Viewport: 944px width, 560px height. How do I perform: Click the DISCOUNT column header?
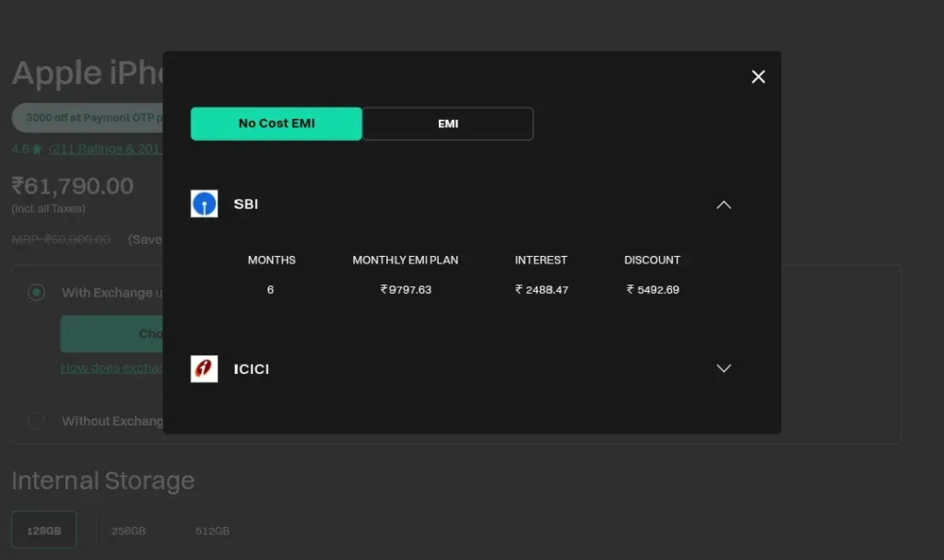[x=652, y=260]
